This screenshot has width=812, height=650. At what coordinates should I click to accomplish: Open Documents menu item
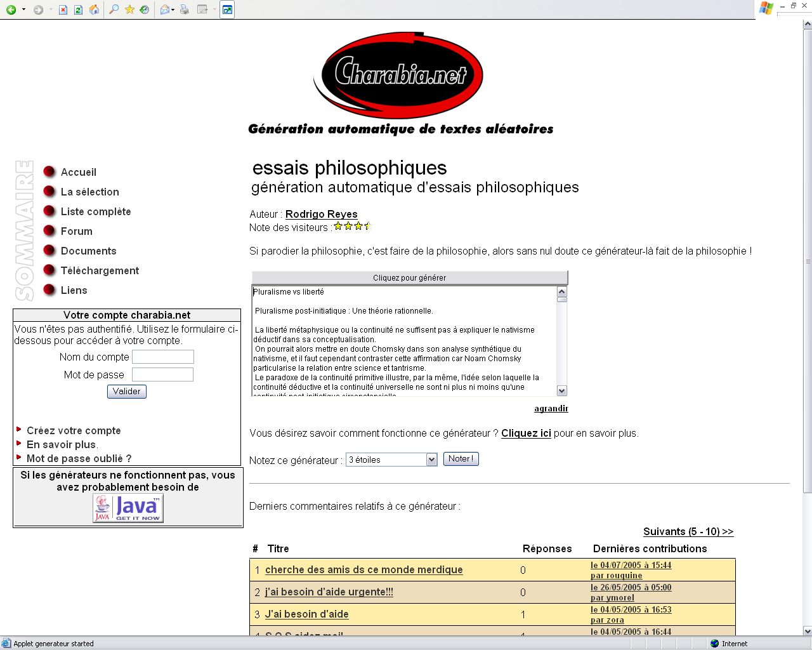tap(89, 251)
